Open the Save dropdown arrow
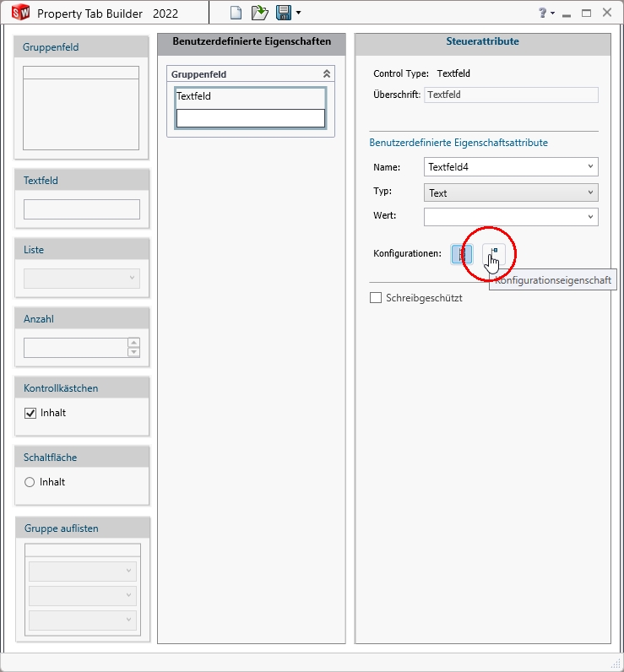 [298, 13]
